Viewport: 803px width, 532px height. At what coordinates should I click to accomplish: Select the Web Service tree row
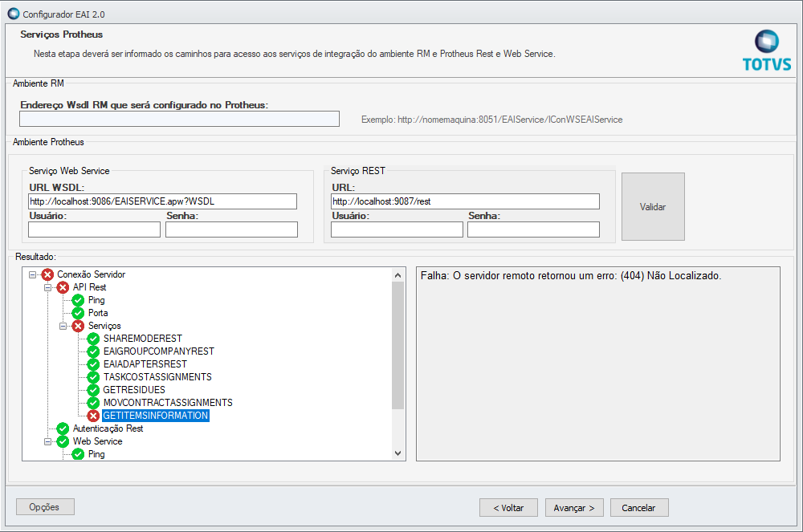[97, 441]
